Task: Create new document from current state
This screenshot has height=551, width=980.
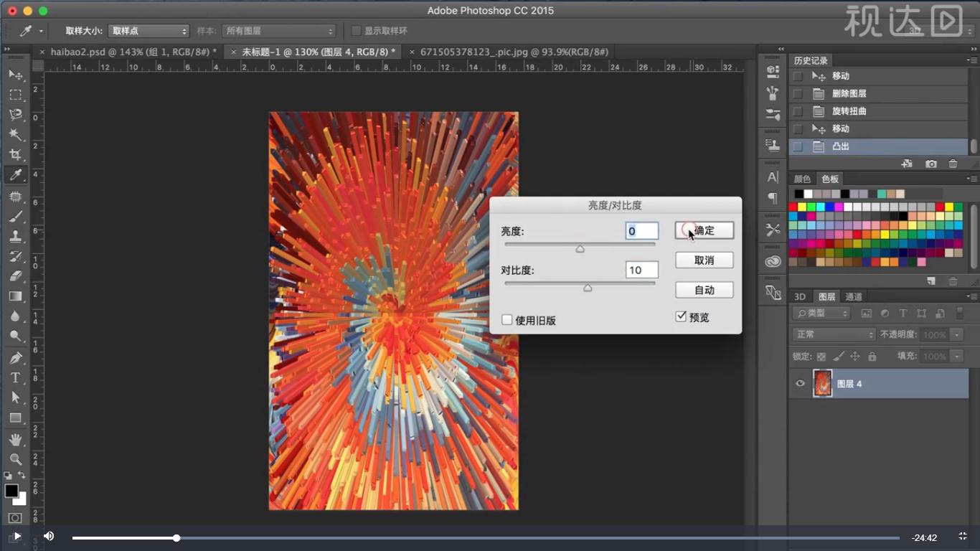Action: click(908, 164)
